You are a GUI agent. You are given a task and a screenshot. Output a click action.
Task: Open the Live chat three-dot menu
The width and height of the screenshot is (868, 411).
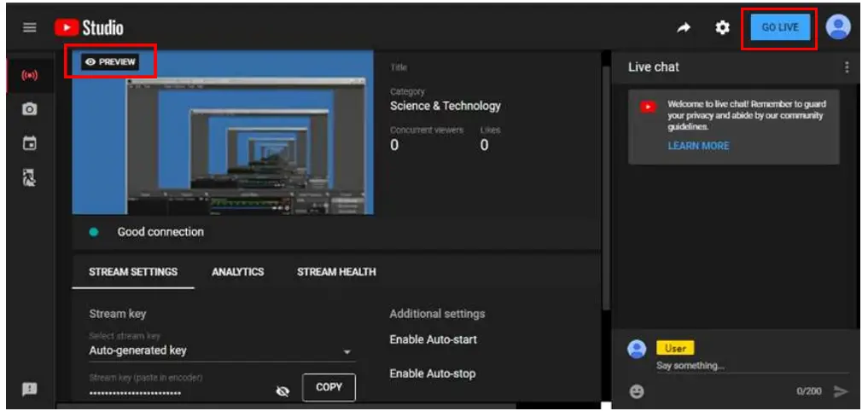(x=847, y=67)
